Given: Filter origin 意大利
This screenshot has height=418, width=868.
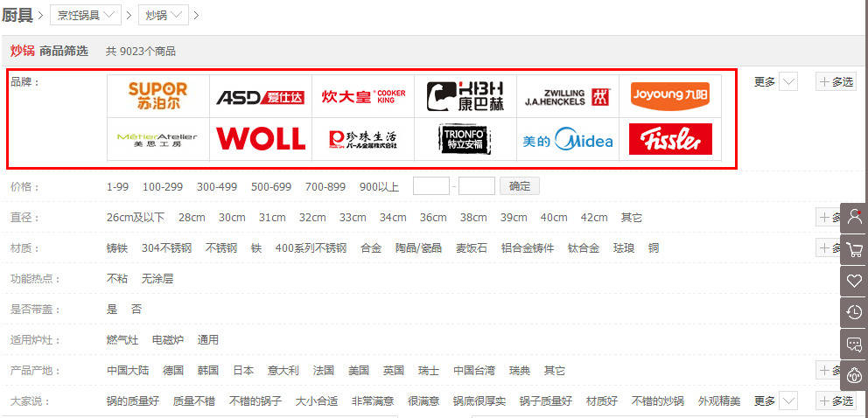Looking at the screenshot, I should [x=283, y=371].
